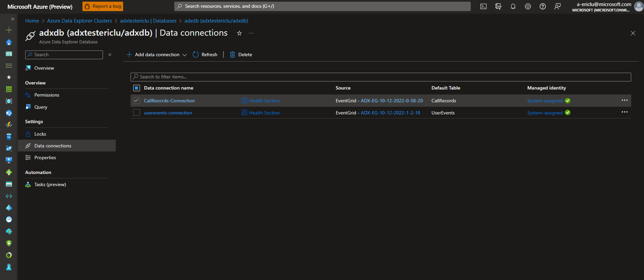Open source link ADX-EG-10-12-2022-1-2-18

point(390,113)
